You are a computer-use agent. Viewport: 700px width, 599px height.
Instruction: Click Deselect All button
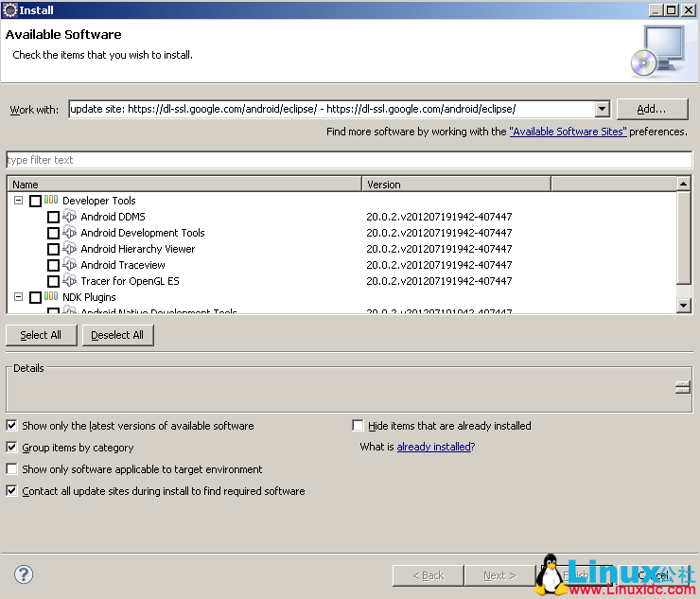(x=118, y=335)
